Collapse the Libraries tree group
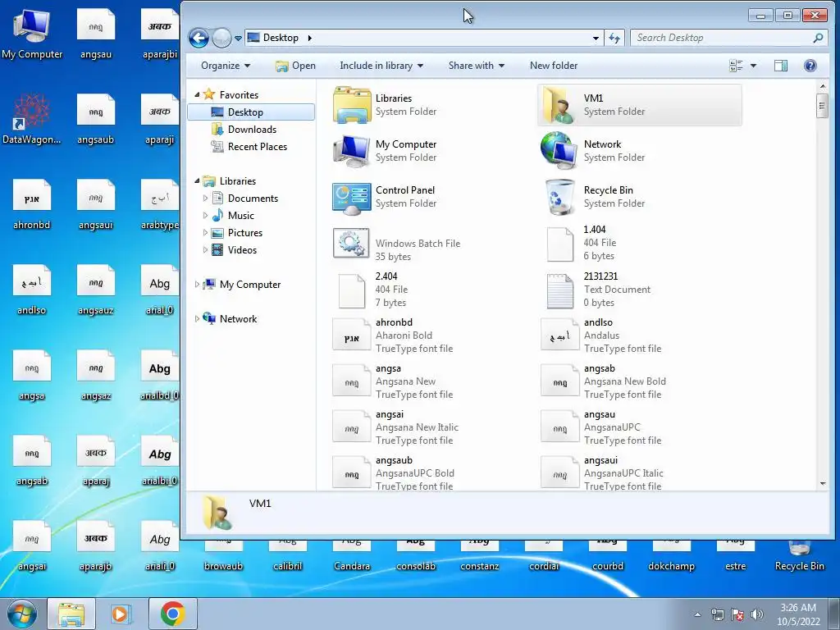This screenshot has width=840, height=630. 197,181
